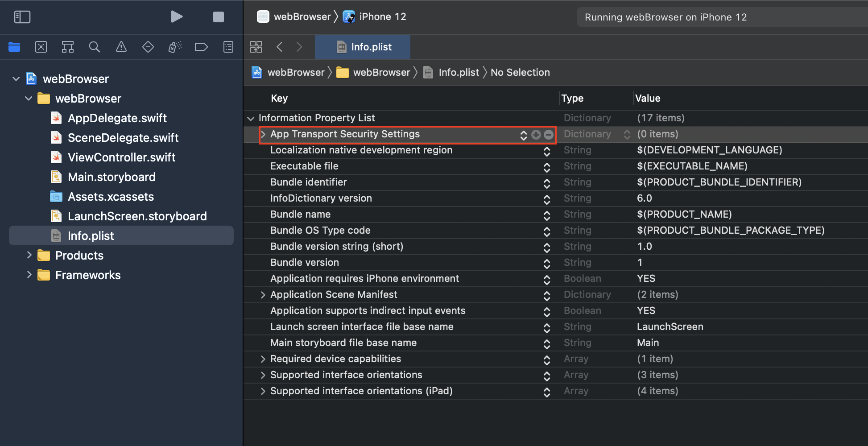Open the Debug navigator
Image resolution: width=868 pixels, height=446 pixels.
175,47
